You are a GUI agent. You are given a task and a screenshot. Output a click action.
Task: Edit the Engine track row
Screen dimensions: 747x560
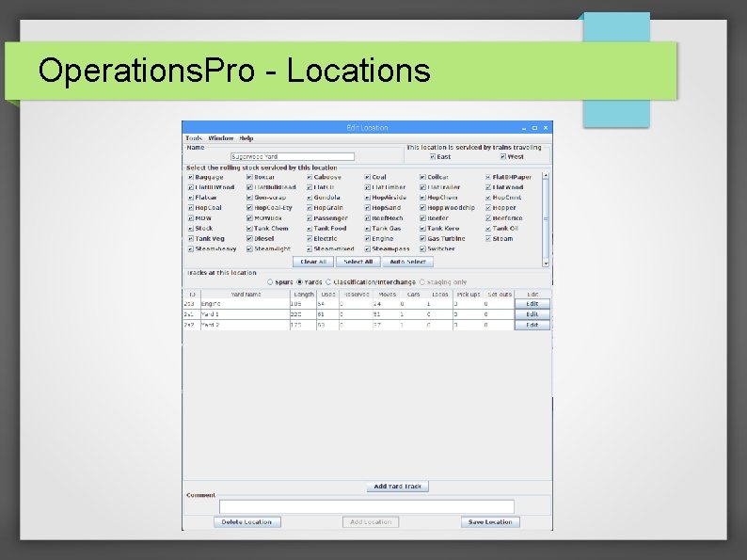point(532,304)
